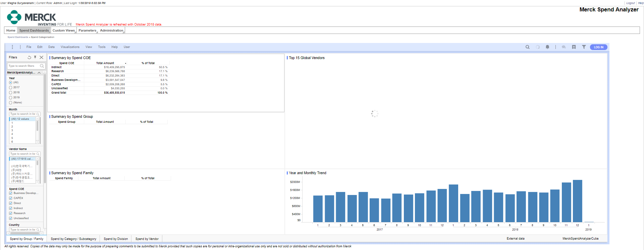Open the Custom Views navigation dropdown

click(64, 31)
